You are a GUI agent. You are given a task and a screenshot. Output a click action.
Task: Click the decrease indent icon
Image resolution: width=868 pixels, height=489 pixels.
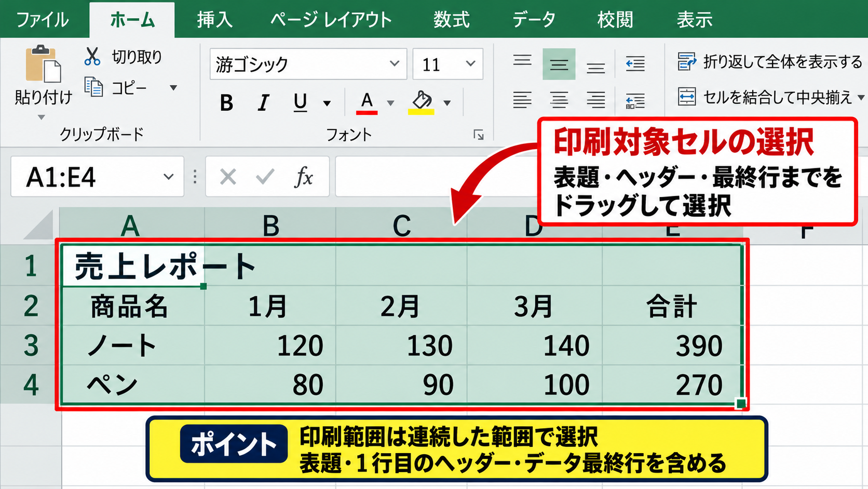[x=635, y=63]
